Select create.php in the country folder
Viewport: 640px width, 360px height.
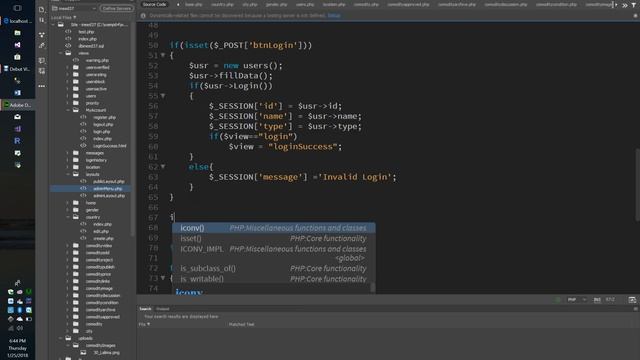pyautogui.click(x=103, y=238)
